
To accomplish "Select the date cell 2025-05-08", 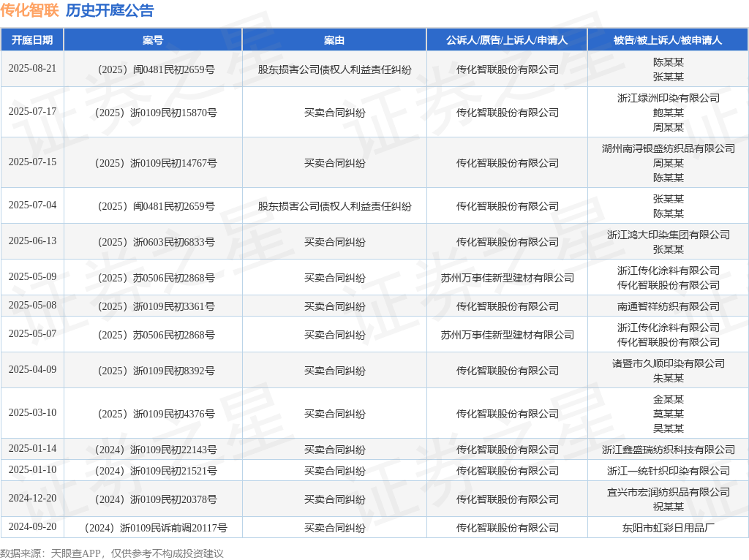I will [x=32, y=305].
